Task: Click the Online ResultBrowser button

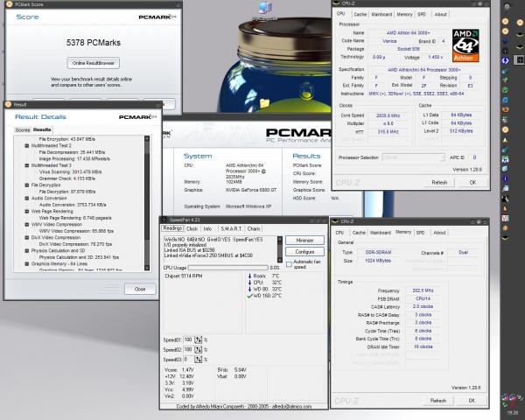Action: (94, 63)
